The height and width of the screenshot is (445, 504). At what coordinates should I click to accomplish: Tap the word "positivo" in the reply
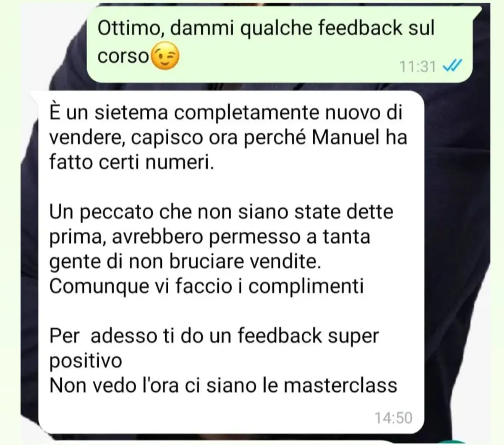click(x=86, y=361)
